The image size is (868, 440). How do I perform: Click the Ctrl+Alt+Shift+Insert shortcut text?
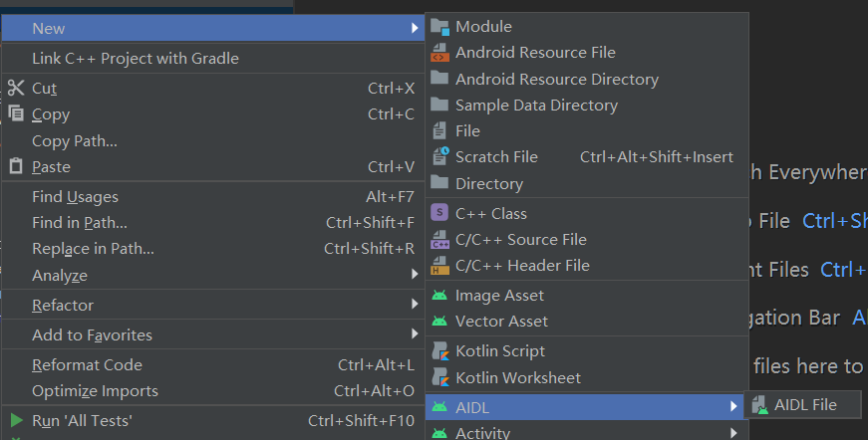click(657, 157)
